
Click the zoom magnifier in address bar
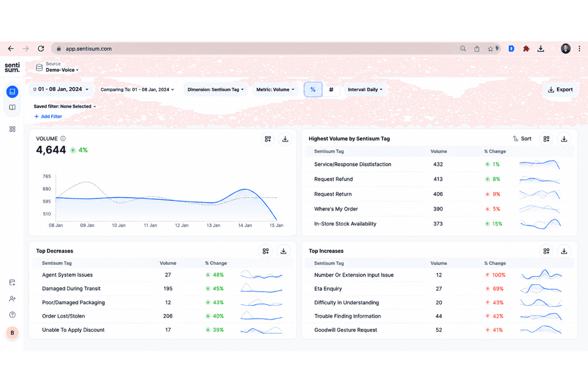tap(463, 49)
